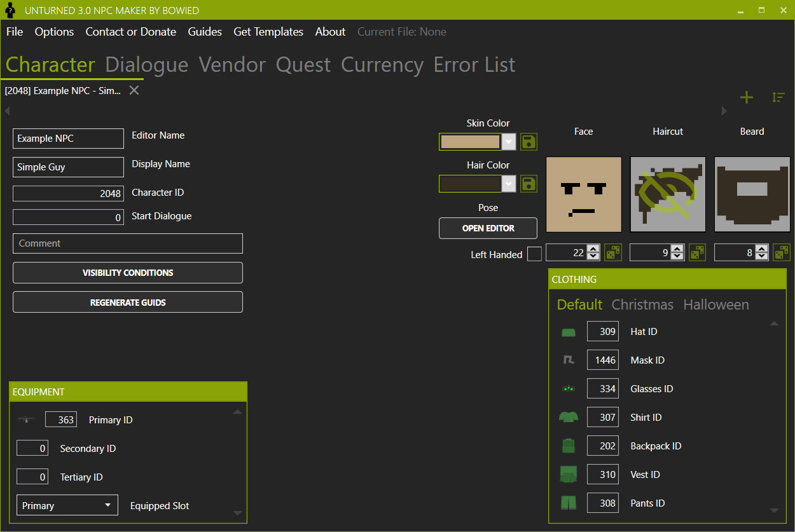
Task: Click the app logo in title bar
Action: [10, 10]
